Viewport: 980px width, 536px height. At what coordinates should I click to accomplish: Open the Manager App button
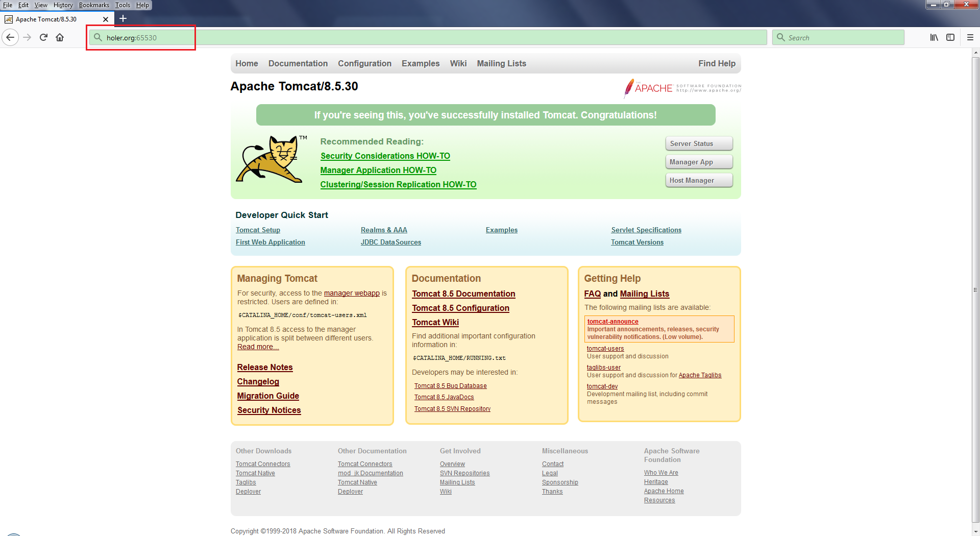(699, 162)
